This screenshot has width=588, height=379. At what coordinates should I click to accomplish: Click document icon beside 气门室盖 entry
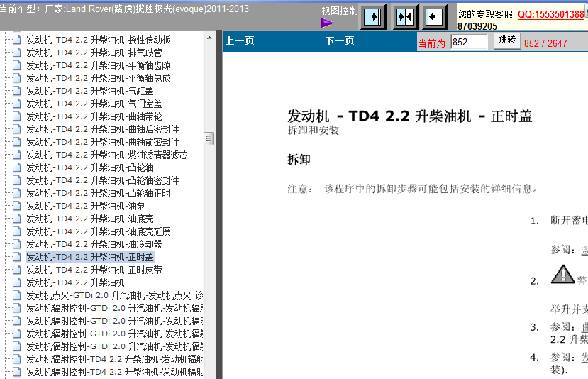pyautogui.click(x=16, y=104)
